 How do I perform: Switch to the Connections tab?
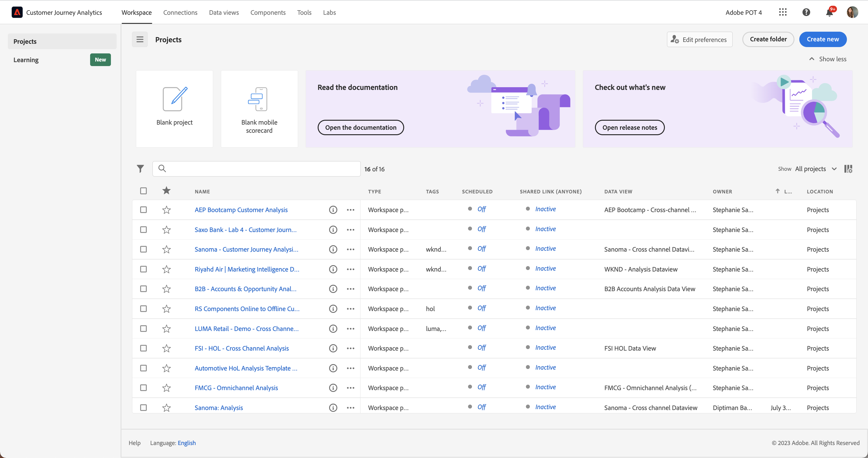[x=180, y=12]
